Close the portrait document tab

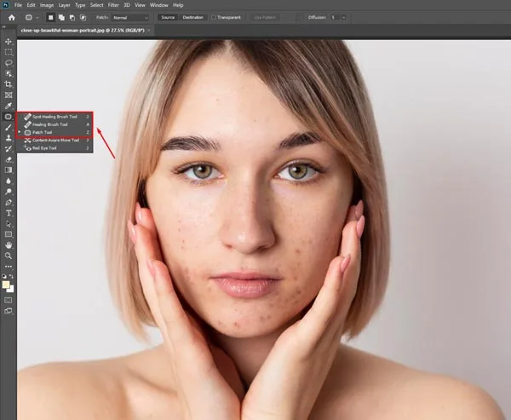click(149, 31)
